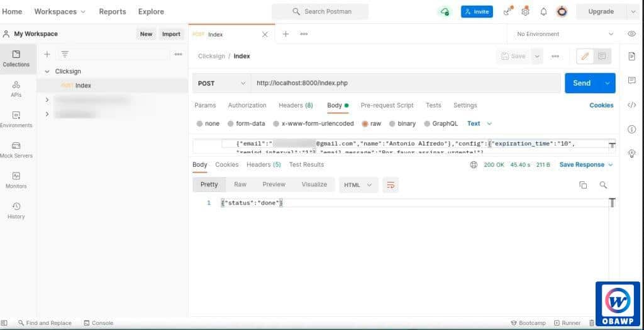Open the response Cookies tab
This screenshot has height=330, width=644.
pyautogui.click(x=226, y=164)
